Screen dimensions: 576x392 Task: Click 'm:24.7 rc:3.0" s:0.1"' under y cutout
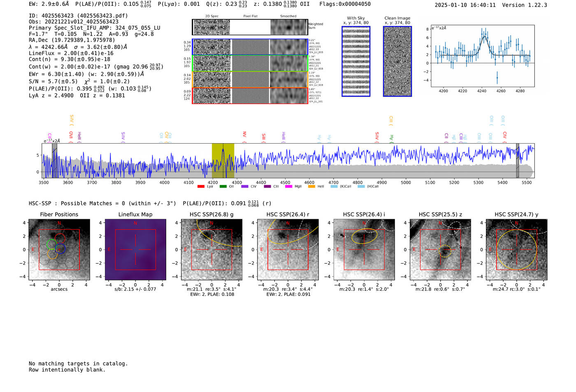coord(517,289)
